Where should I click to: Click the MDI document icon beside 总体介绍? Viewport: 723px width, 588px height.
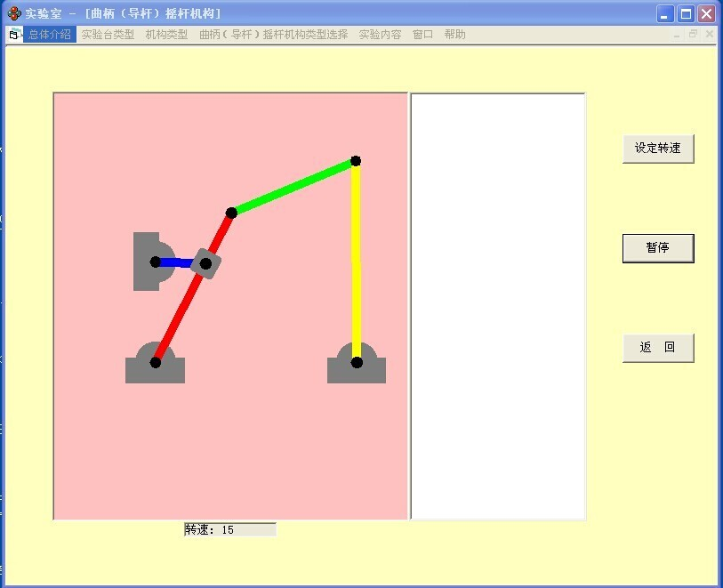[x=13, y=35]
